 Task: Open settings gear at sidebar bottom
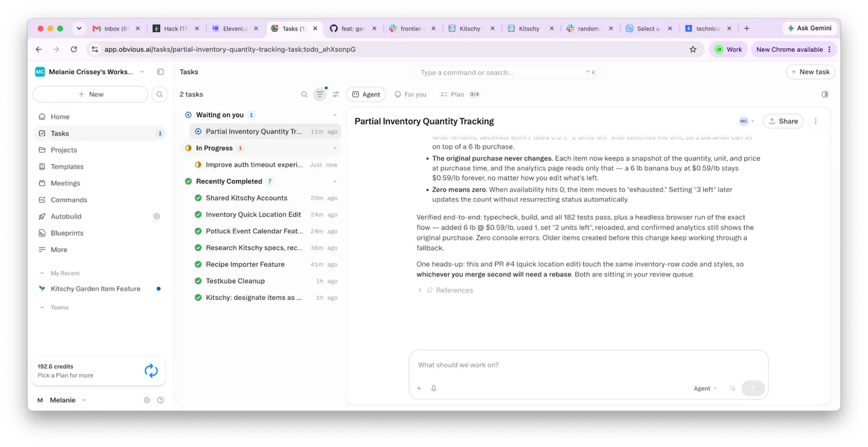point(146,400)
